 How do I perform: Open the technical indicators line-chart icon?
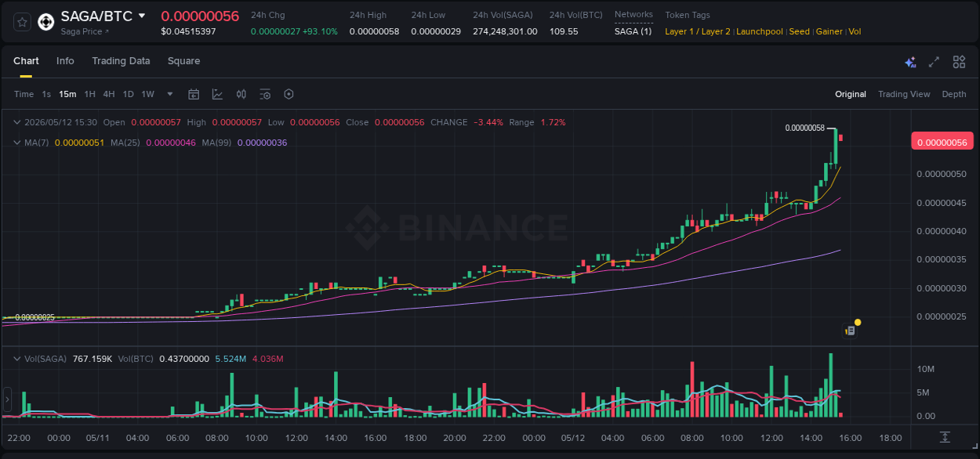click(x=217, y=94)
